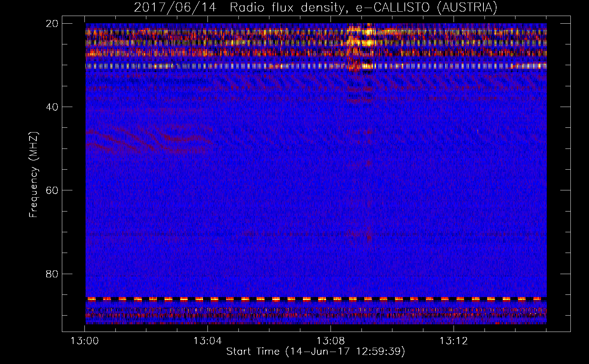Click the 'Start Time (14-Jun-17 12:59:39)' axis label
The image size is (589, 364).
click(316, 352)
